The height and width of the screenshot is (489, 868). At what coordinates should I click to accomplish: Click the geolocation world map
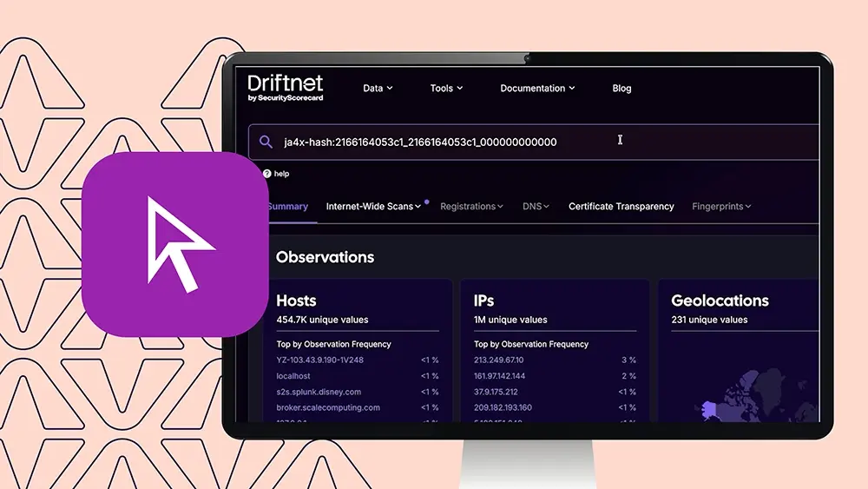pos(756,396)
